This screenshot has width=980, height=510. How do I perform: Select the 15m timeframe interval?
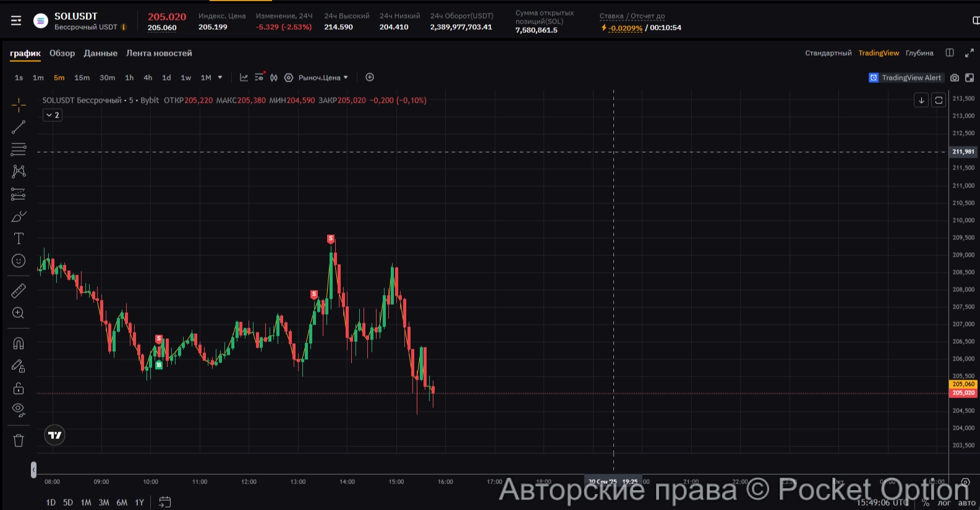tap(82, 78)
